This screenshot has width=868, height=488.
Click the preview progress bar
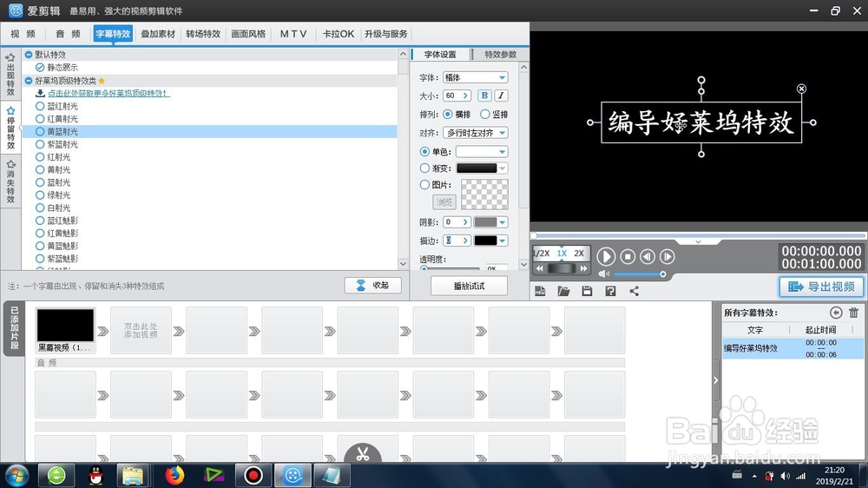pyautogui.click(x=699, y=235)
